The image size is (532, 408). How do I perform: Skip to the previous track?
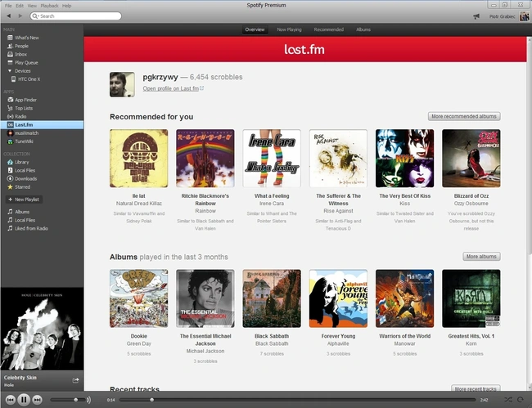pyautogui.click(x=11, y=400)
